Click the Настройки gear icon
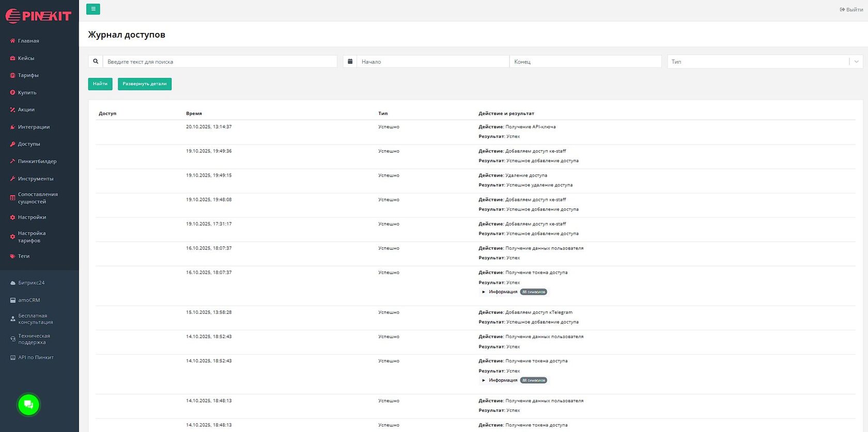This screenshot has height=432, width=868. click(x=13, y=217)
